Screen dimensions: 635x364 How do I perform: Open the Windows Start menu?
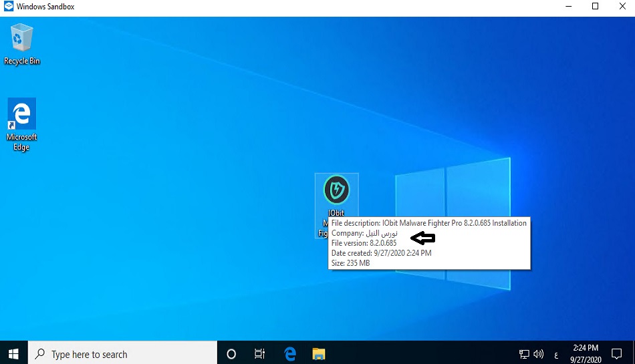(13, 354)
